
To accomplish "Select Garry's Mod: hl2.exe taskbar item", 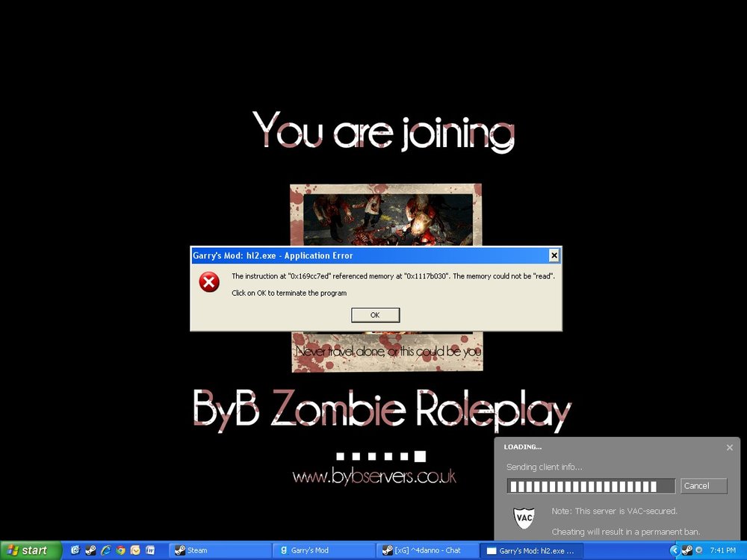I will point(530,550).
